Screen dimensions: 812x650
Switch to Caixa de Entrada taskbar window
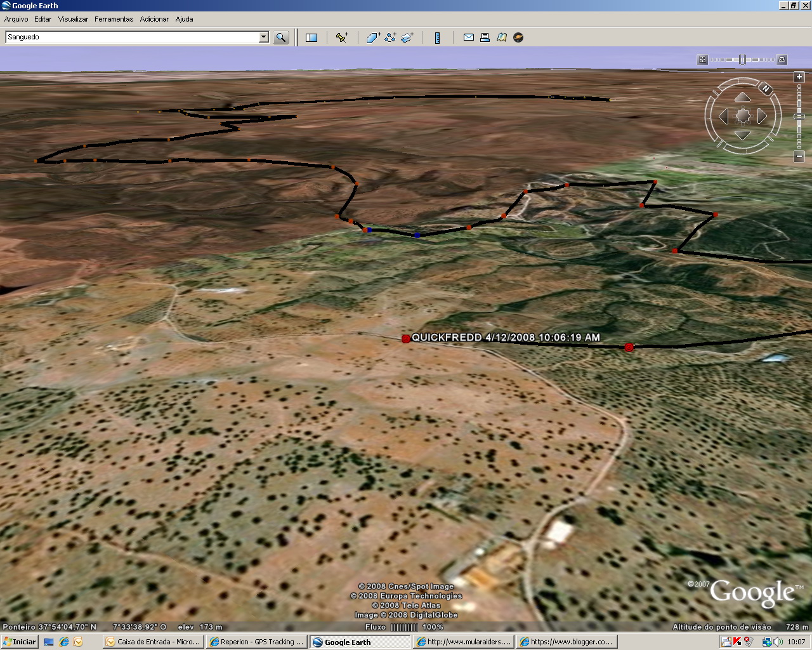pos(153,642)
